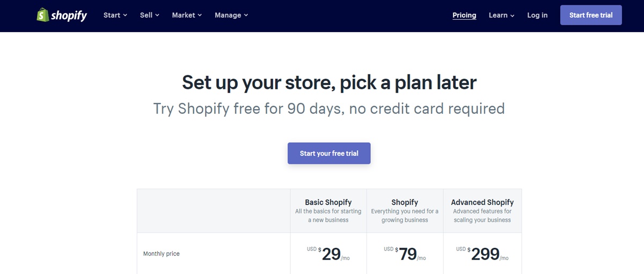The height and width of the screenshot is (274, 644).
Task: Go to the Pricing page link
Action: pyautogui.click(x=464, y=15)
